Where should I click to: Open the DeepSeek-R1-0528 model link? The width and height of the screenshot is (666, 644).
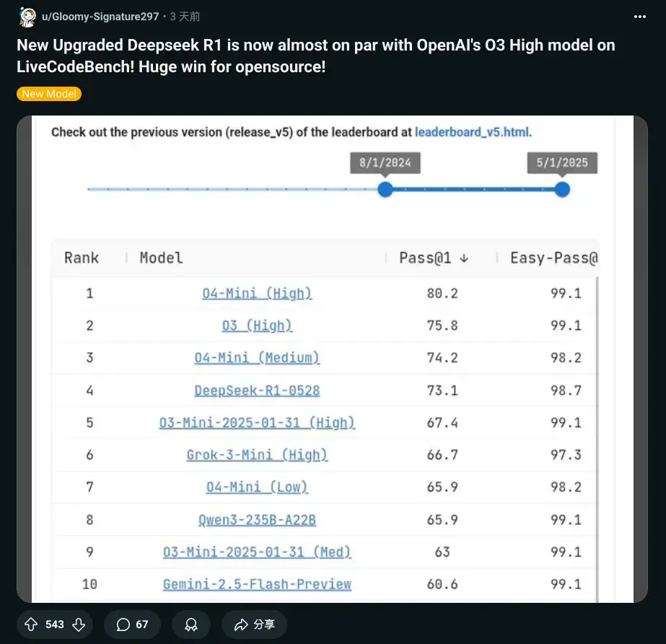tap(257, 391)
